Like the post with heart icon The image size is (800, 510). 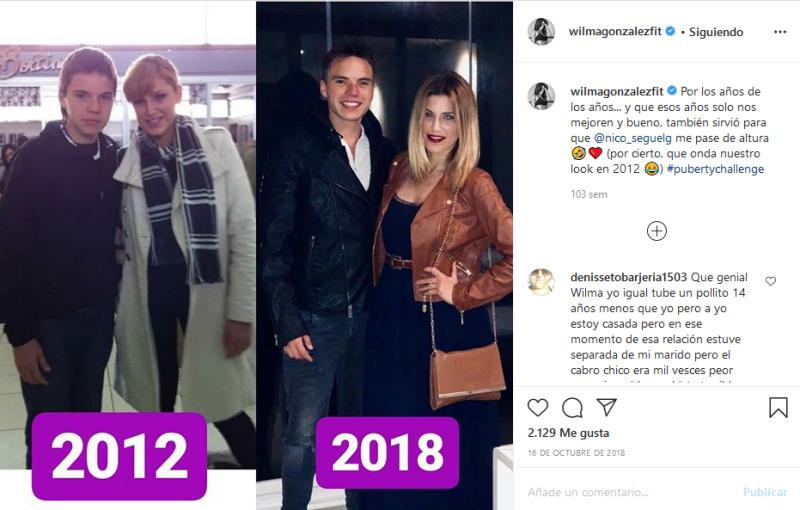(538, 407)
